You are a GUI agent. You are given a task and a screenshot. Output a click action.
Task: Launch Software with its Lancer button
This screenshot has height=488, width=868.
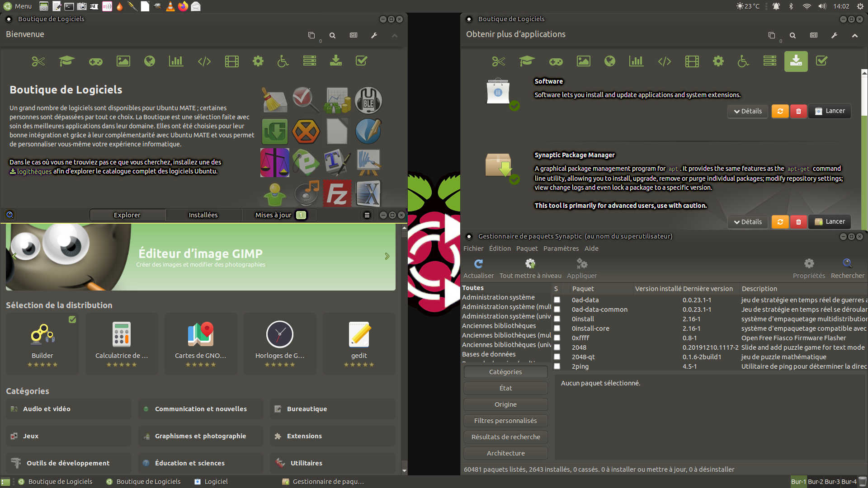(830, 111)
